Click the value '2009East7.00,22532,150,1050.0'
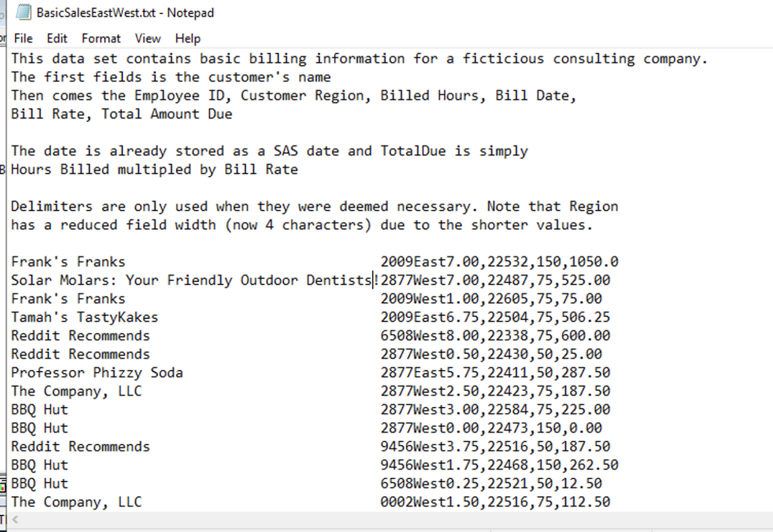773x532 pixels. click(499, 262)
